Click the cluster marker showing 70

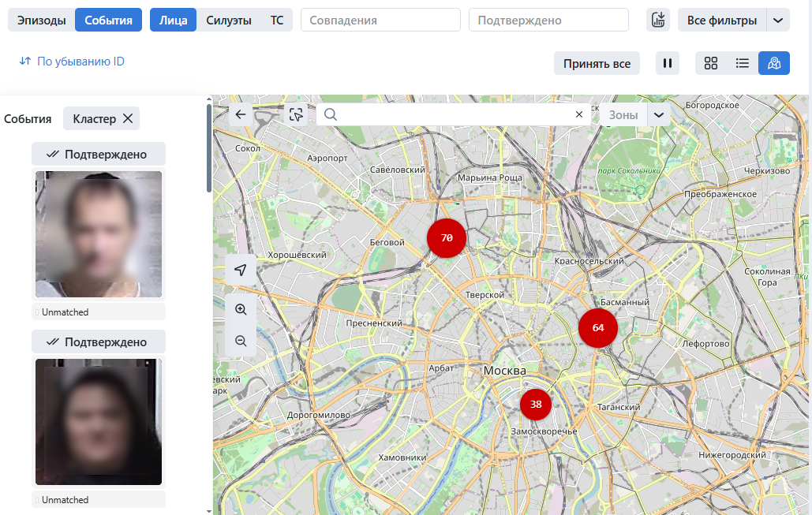447,237
